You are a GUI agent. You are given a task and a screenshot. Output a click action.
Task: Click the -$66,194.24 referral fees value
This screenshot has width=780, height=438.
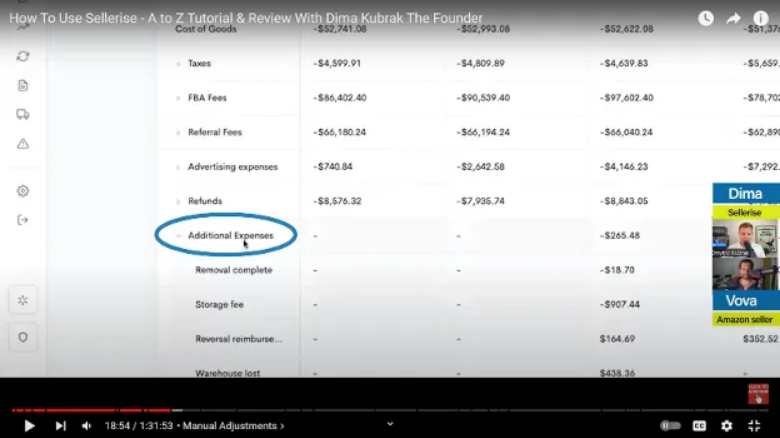pyautogui.click(x=483, y=132)
